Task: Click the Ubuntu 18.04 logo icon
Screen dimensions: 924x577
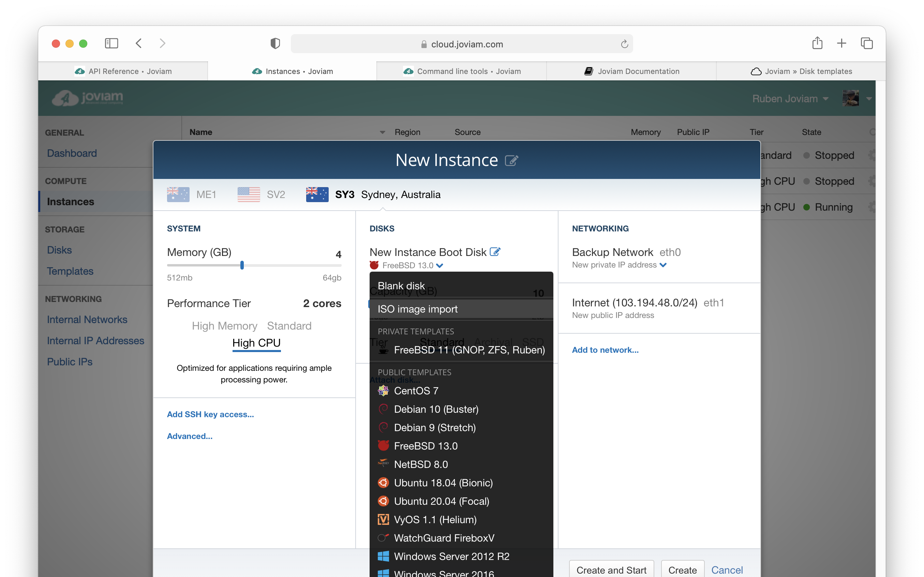Action: click(383, 482)
